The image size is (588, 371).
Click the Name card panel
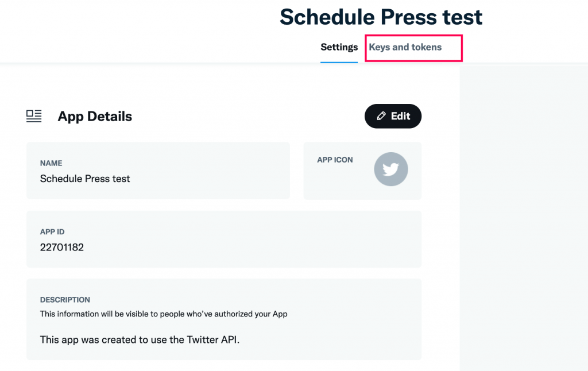(x=158, y=171)
